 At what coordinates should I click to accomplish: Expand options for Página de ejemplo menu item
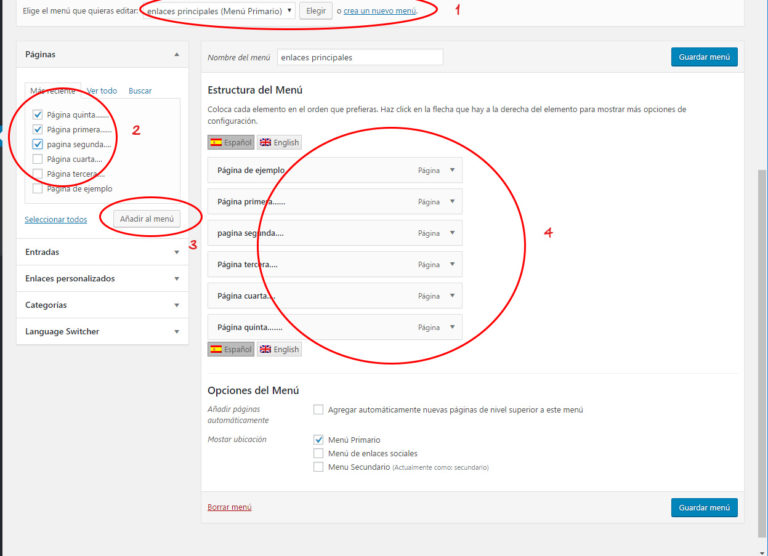[452, 170]
